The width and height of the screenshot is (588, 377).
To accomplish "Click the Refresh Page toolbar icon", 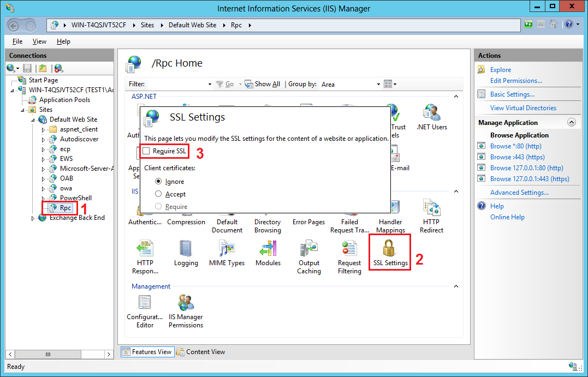I will click(528, 25).
